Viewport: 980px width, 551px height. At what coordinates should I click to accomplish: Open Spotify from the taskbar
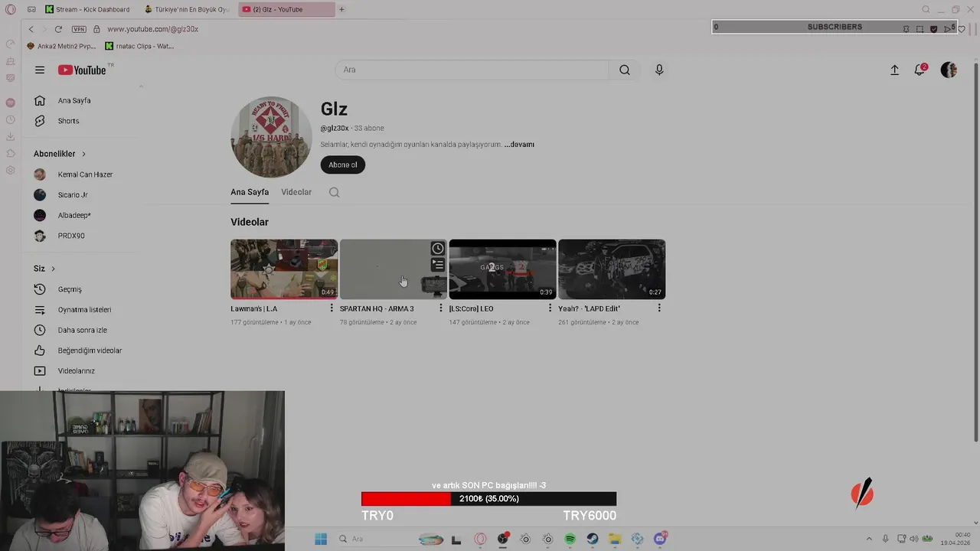570,539
